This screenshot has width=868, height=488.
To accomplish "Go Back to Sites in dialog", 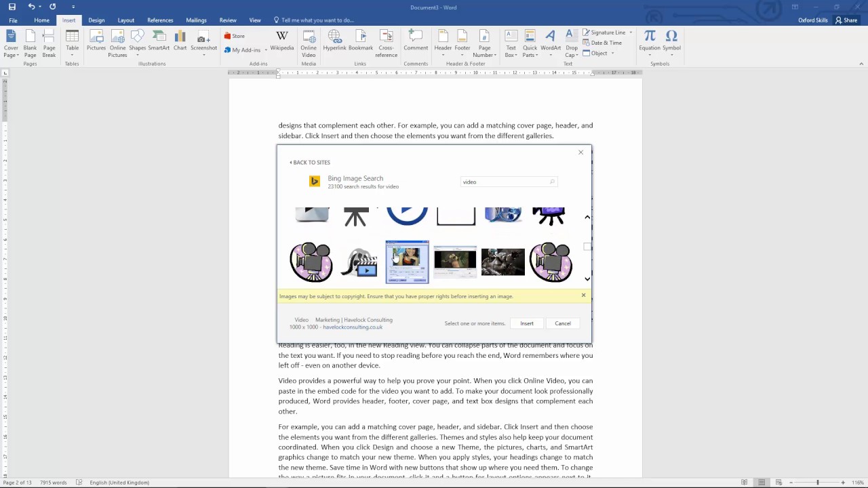I will click(310, 163).
